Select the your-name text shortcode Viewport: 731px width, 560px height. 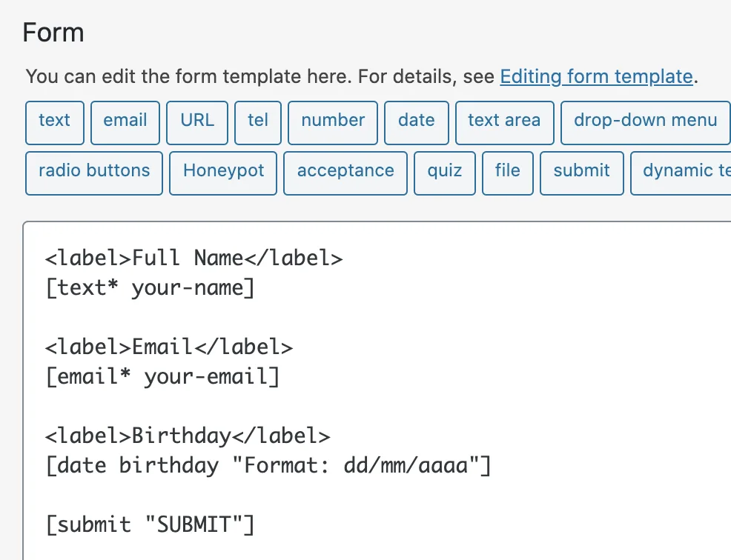(x=150, y=287)
